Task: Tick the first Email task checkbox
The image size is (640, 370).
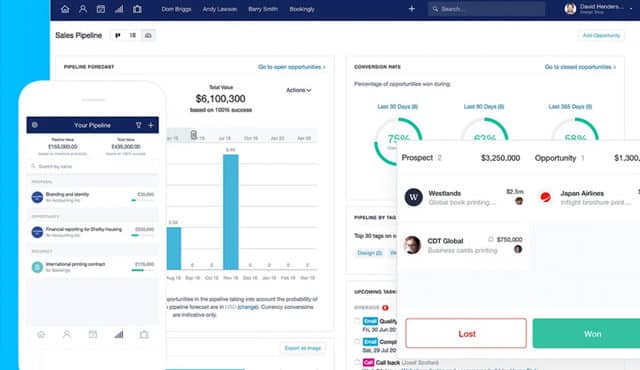Action: pos(357,321)
